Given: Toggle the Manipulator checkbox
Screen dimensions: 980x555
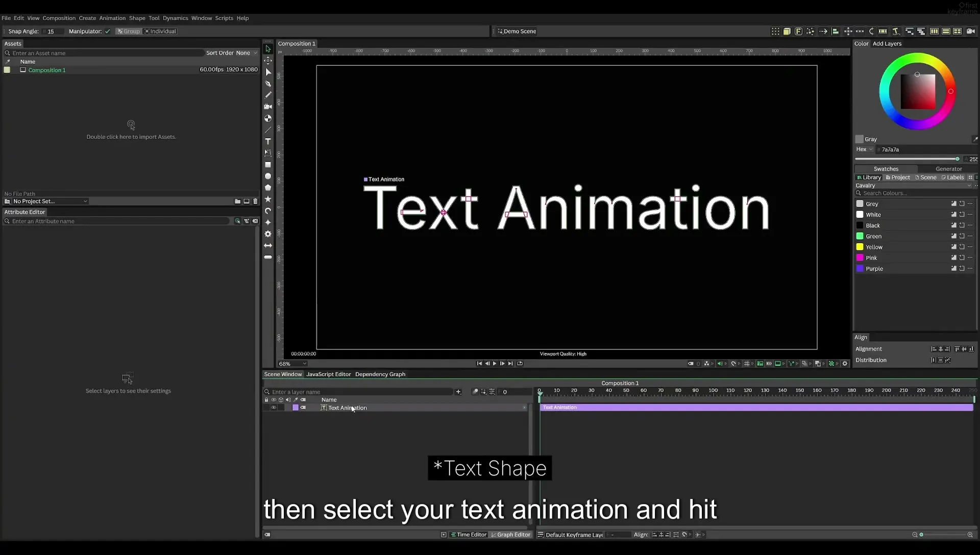Looking at the screenshot, I should [x=108, y=32].
